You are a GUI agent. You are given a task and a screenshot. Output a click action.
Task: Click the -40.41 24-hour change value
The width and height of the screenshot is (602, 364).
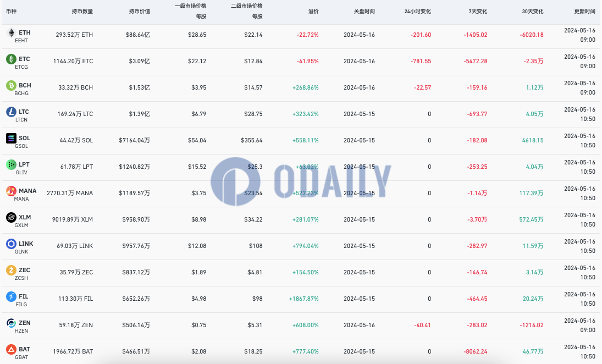pyautogui.click(x=422, y=325)
